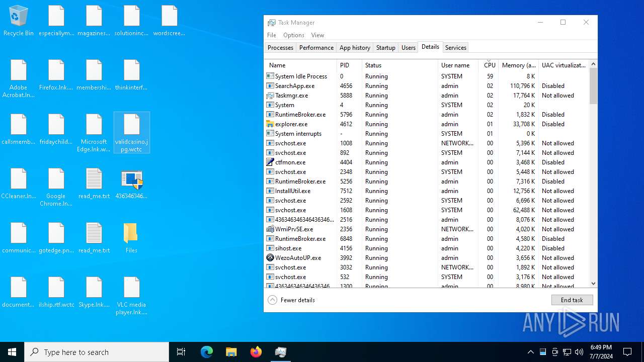644x362 pixels.
Task: Click the scrollbar down arrow in process list
Action: pyautogui.click(x=593, y=284)
